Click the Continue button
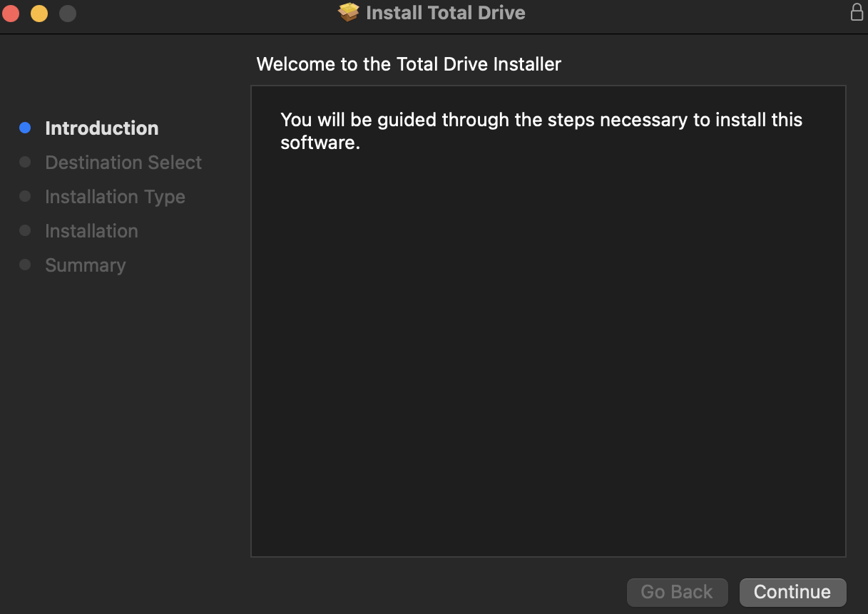This screenshot has width=868, height=614. point(792,592)
